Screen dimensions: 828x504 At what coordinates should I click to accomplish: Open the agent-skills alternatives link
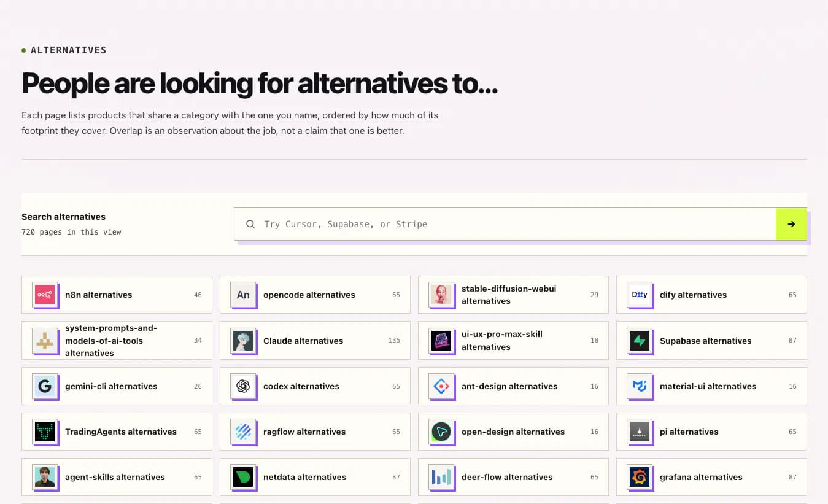[117, 477]
